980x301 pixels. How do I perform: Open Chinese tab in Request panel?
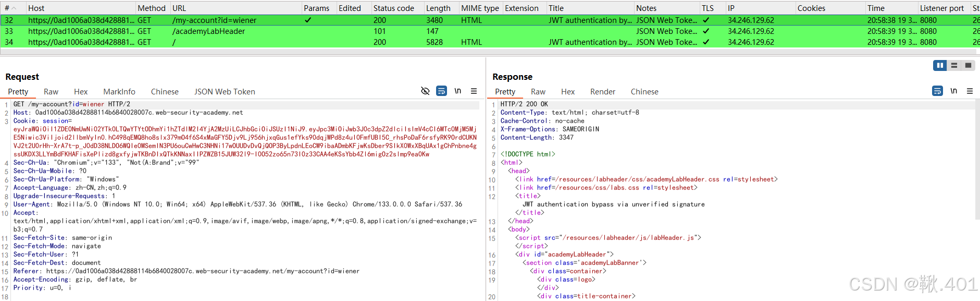point(165,91)
